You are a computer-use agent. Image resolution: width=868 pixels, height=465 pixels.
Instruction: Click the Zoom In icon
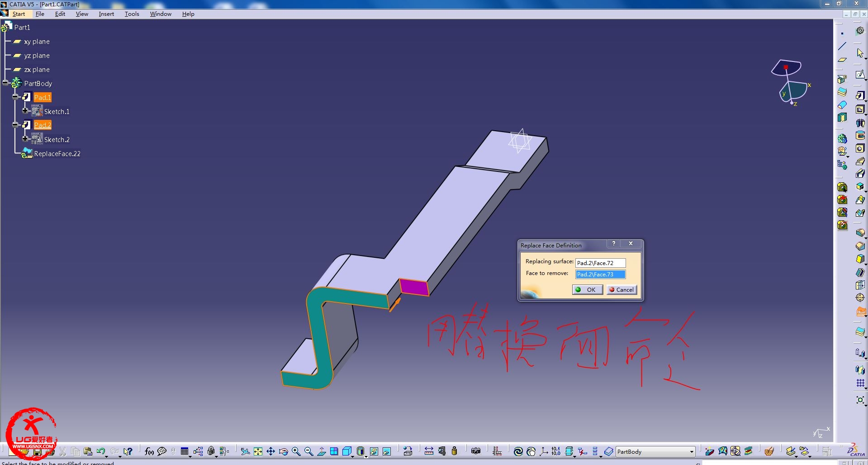click(296, 451)
